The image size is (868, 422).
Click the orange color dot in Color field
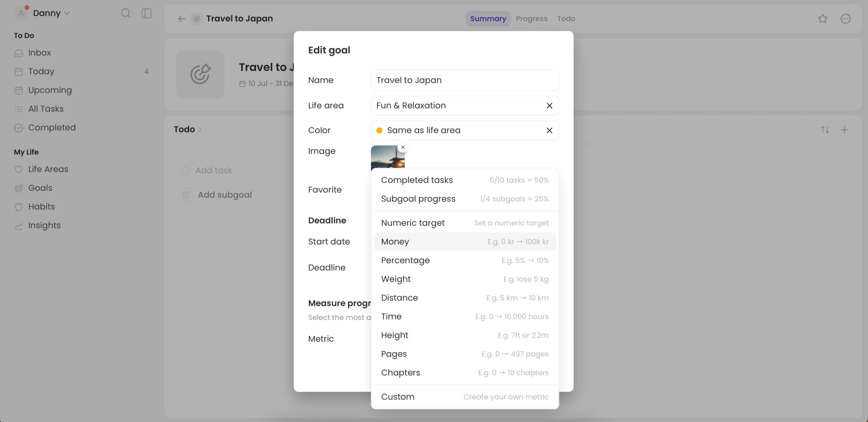(x=379, y=131)
